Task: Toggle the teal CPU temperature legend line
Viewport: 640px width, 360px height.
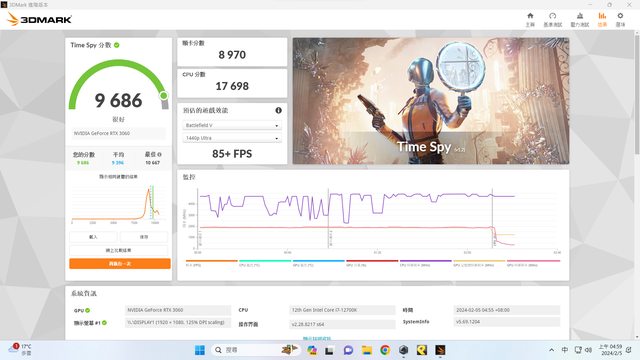Action: pyautogui.click(x=265, y=262)
